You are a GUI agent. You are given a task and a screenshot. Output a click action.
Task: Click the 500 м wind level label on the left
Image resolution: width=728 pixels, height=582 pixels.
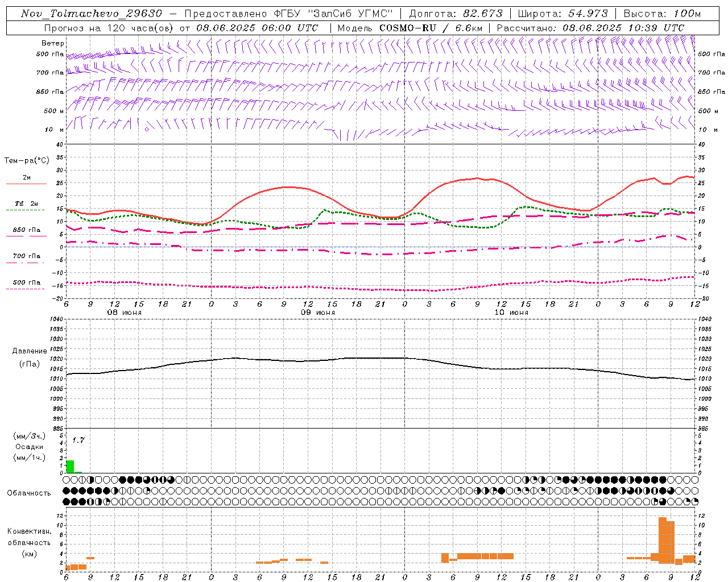click(x=54, y=111)
